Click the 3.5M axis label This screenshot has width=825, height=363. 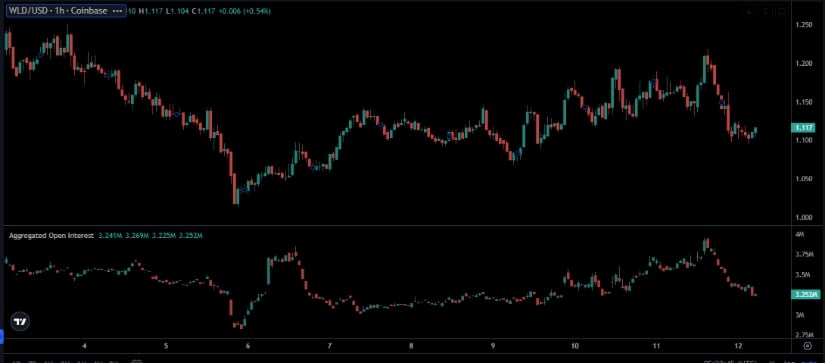pos(802,275)
